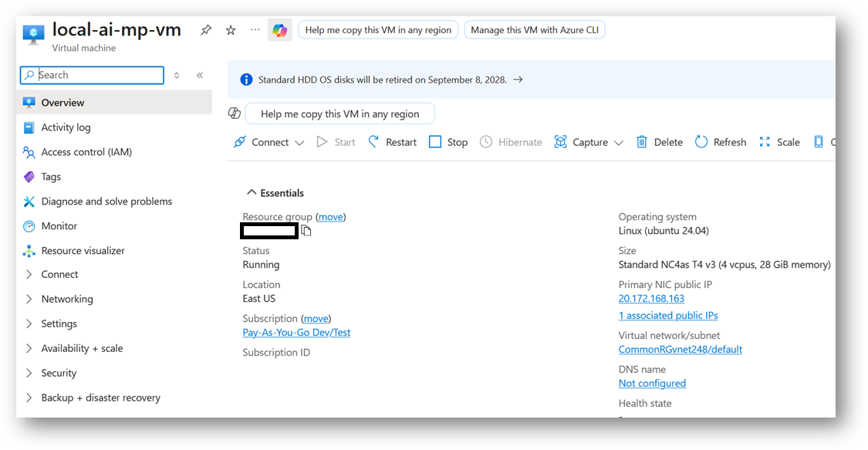Expand Availability + scale group
Viewport: 868px width, 450px height.
(29, 348)
